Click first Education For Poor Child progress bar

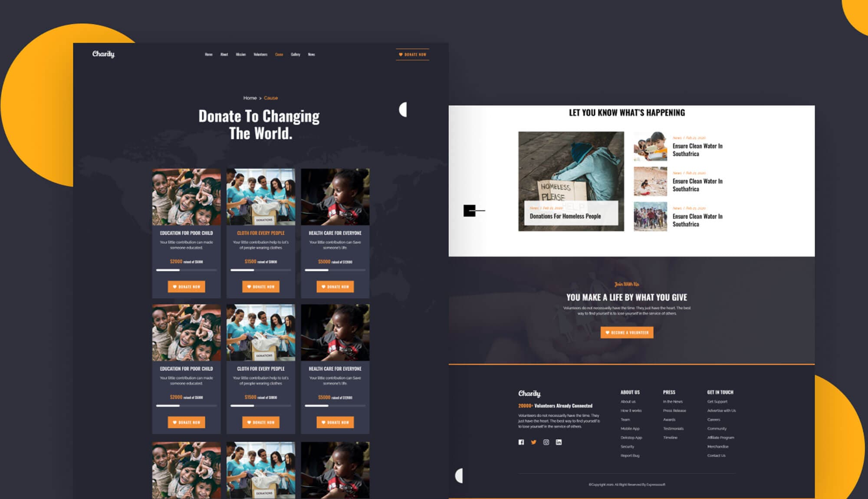point(186,270)
